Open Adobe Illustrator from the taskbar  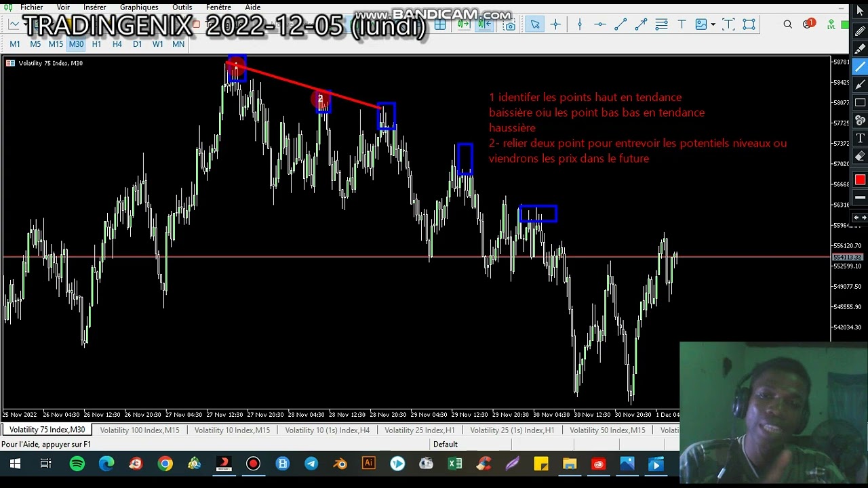tap(368, 464)
